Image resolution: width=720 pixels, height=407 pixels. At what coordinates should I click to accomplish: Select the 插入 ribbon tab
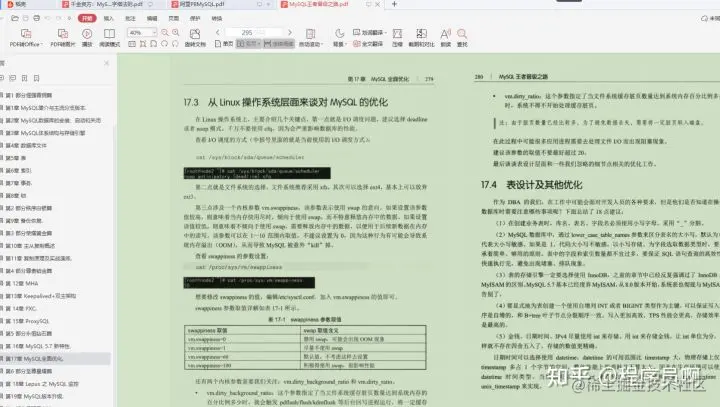[x=108, y=18]
